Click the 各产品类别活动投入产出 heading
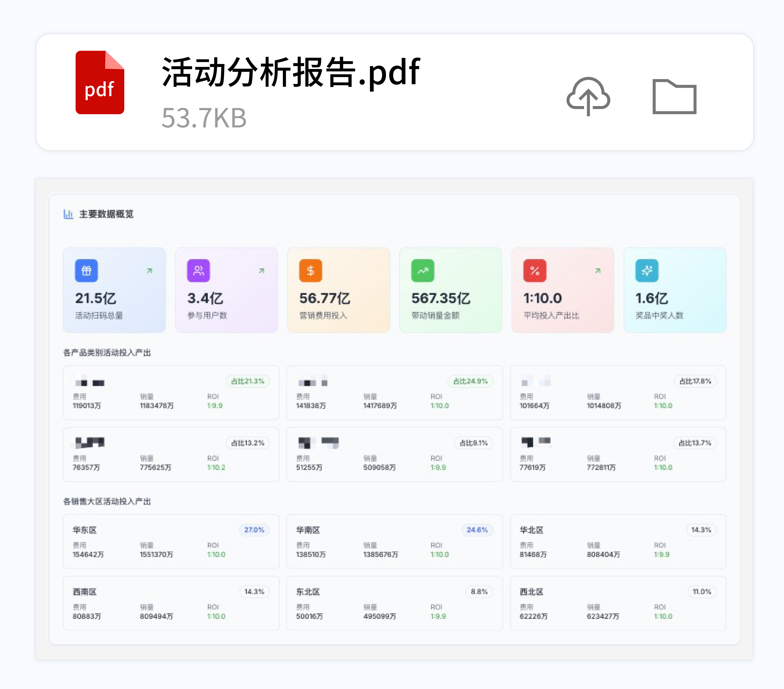 (107, 353)
